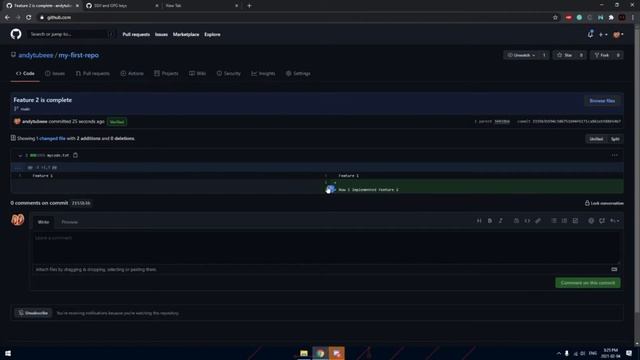Screen dimensions: 640x360
Task: Open Marketplace in top navigation
Action: [x=186, y=34]
